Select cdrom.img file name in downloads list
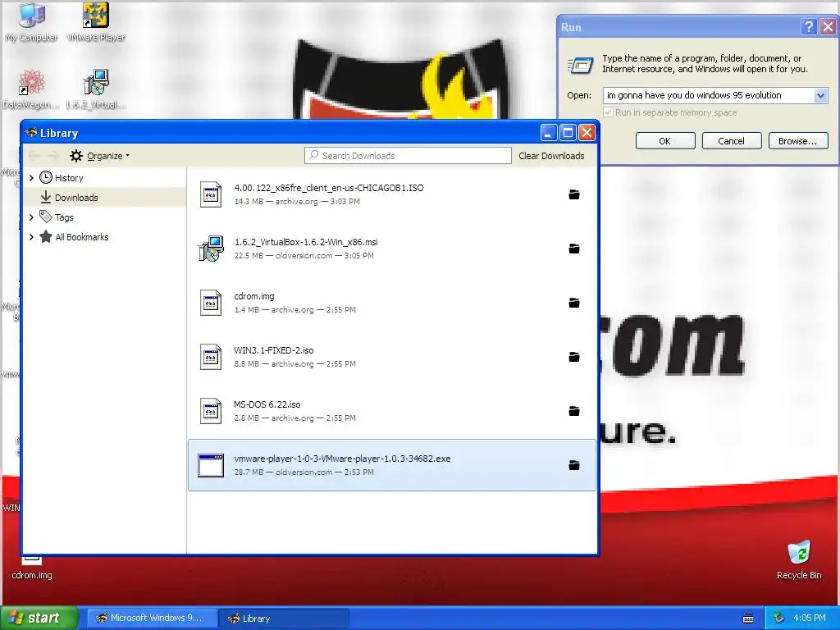The image size is (840, 630). (x=254, y=296)
